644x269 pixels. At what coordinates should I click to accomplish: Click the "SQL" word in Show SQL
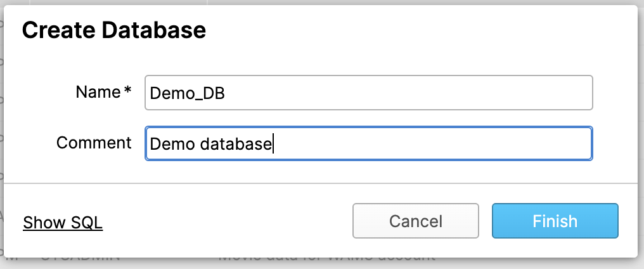point(87,223)
